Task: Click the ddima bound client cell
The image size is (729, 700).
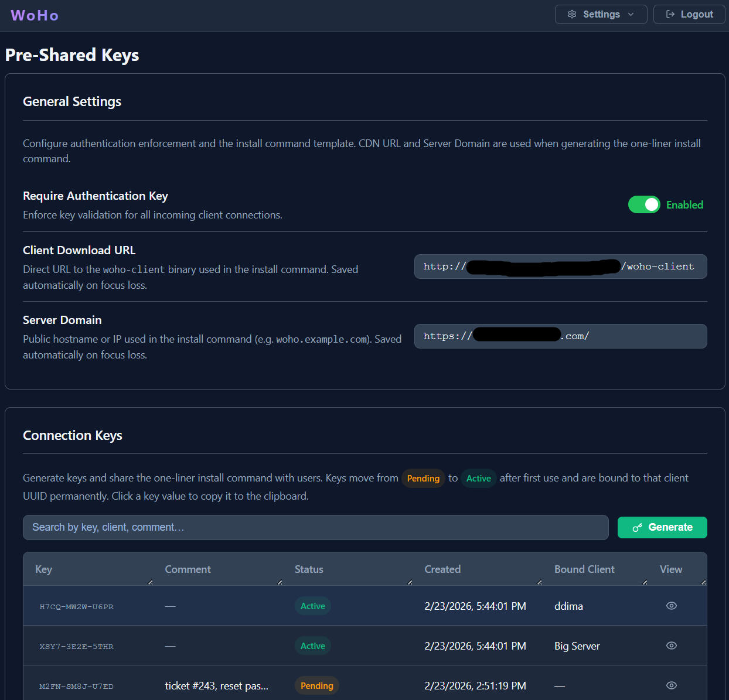Action: 568,606
